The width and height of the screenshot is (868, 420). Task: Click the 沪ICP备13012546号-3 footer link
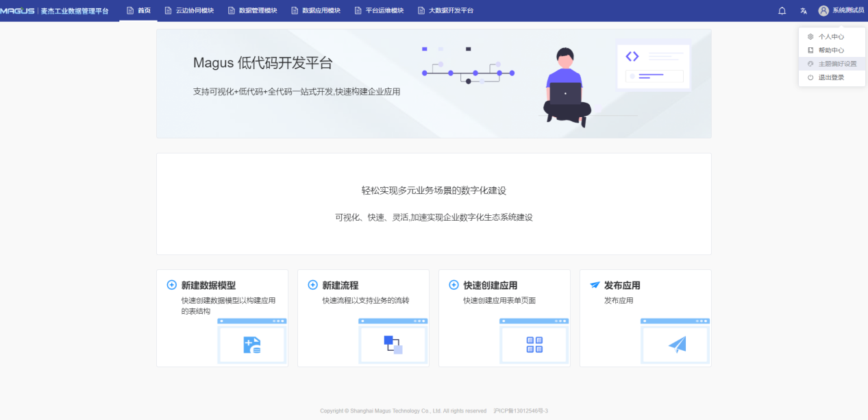[520, 411]
